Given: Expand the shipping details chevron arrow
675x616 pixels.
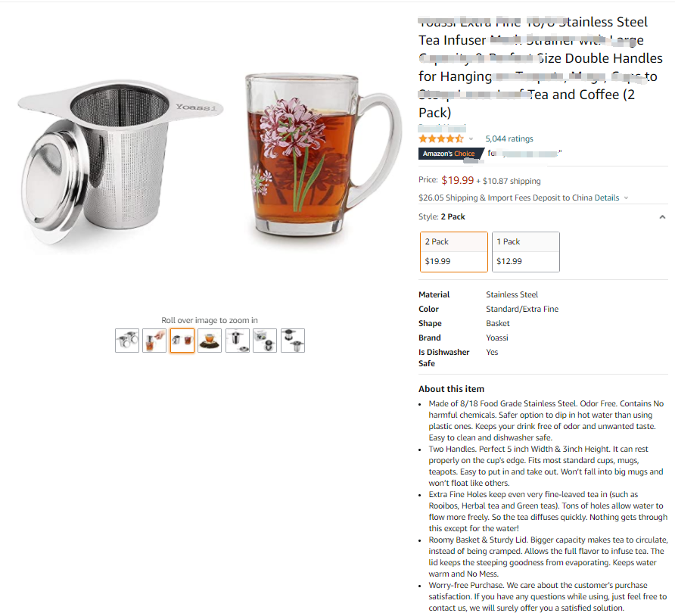Looking at the screenshot, I should point(626,198).
